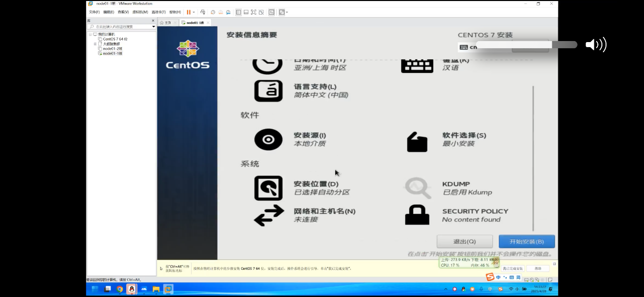Toggle Chinese/English on Sogou input bar

[x=498, y=277]
